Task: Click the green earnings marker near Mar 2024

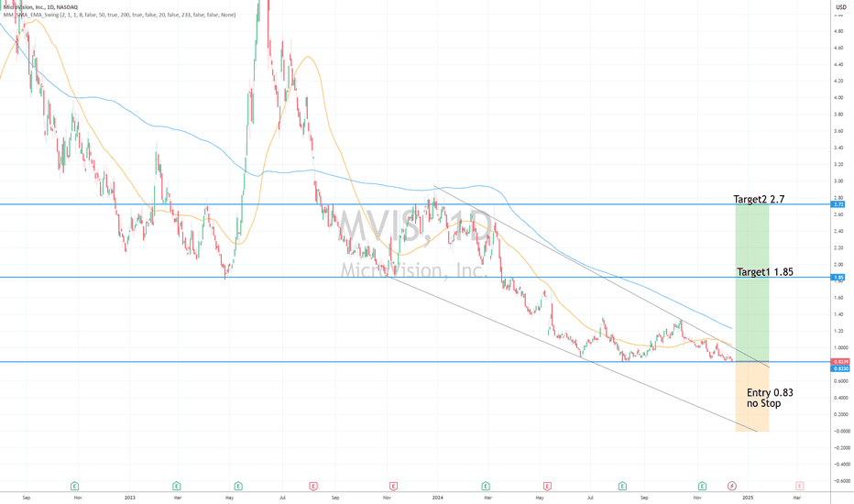Action: click(x=486, y=486)
